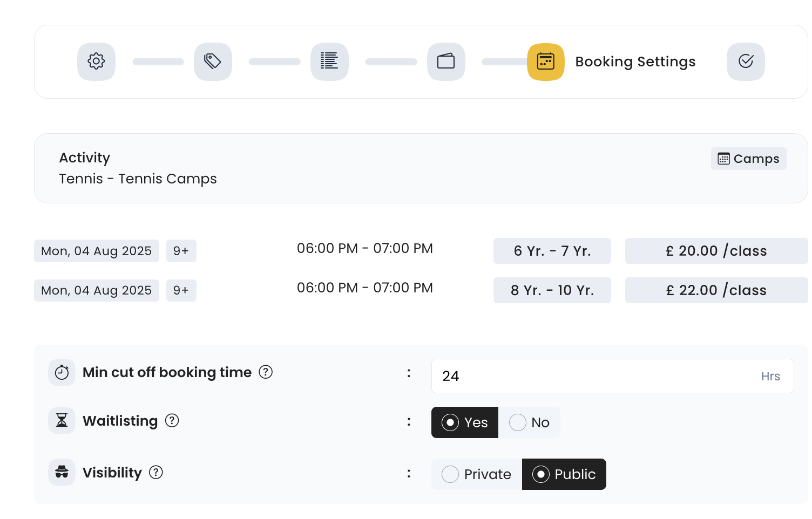This screenshot has height=519, width=812.
Task: Select Public visibility option
Action: coord(564,474)
